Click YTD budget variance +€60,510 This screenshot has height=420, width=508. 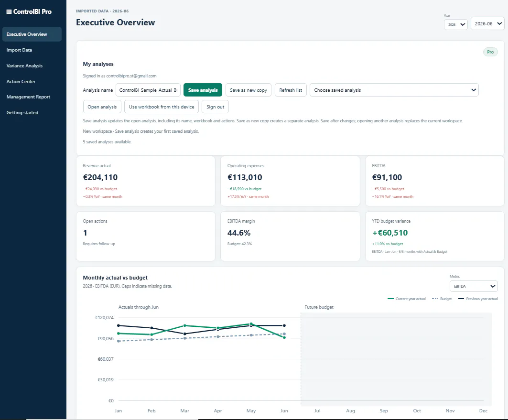[x=390, y=233]
